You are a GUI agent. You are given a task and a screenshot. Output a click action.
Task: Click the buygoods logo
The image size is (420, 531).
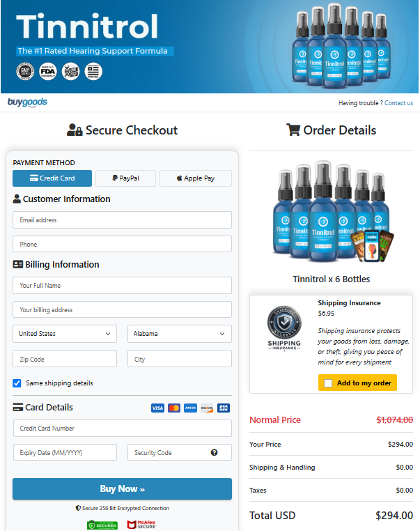click(x=27, y=102)
